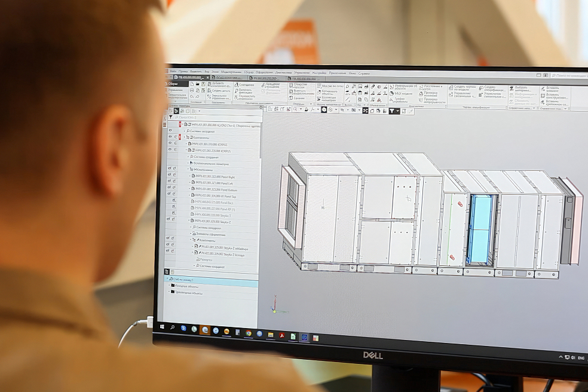This screenshot has width=588, height=392.
Task: Select 'Отверстие простое' hole tool
Action: click(298, 86)
